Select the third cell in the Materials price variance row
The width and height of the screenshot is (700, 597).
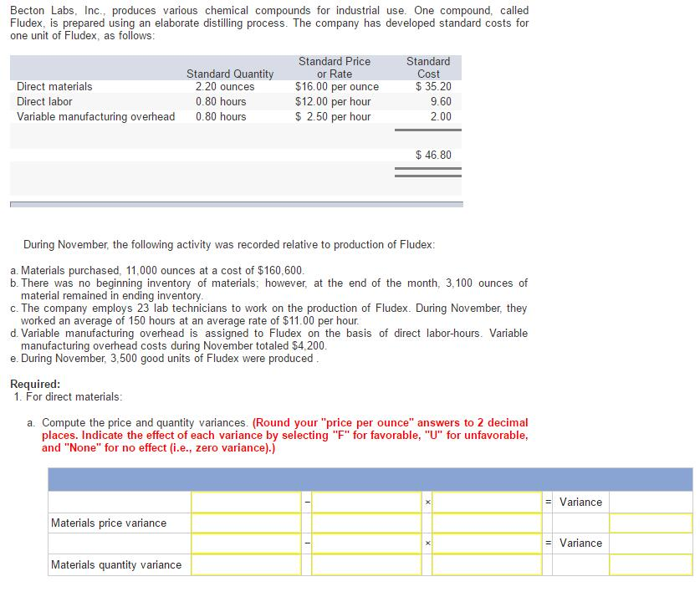[487, 523]
